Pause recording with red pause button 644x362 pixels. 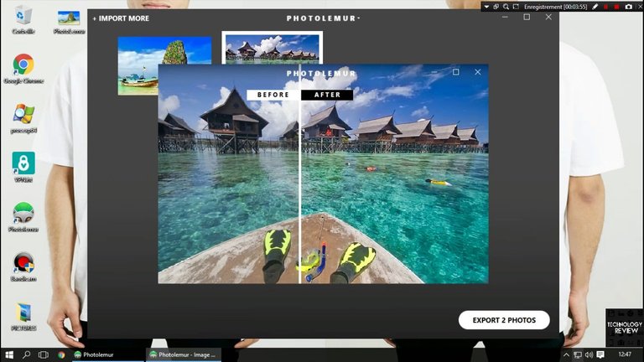(x=605, y=7)
